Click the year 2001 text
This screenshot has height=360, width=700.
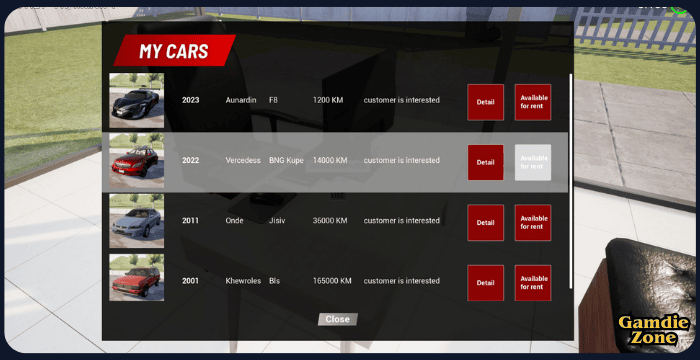click(x=191, y=281)
